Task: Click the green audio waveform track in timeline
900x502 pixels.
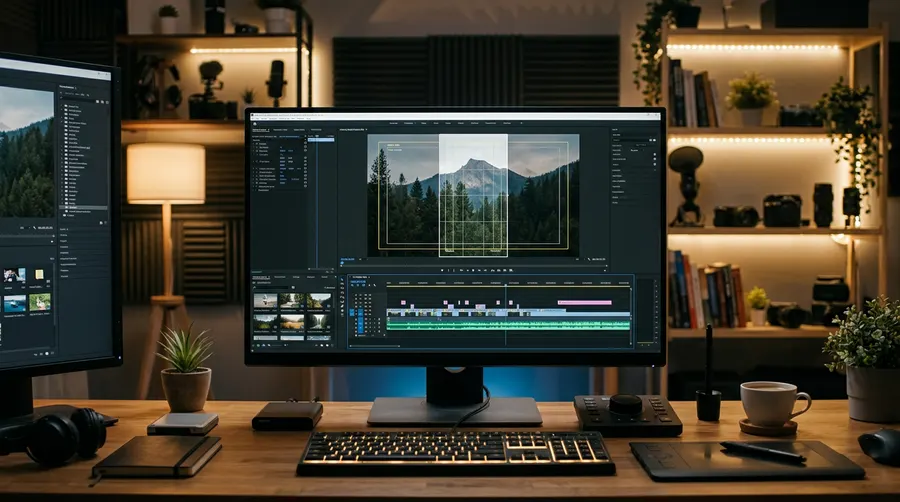Action: click(x=508, y=325)
